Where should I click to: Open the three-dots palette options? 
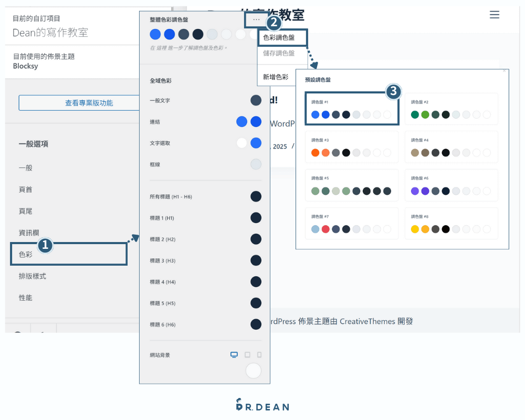click(x=256, y=19)
